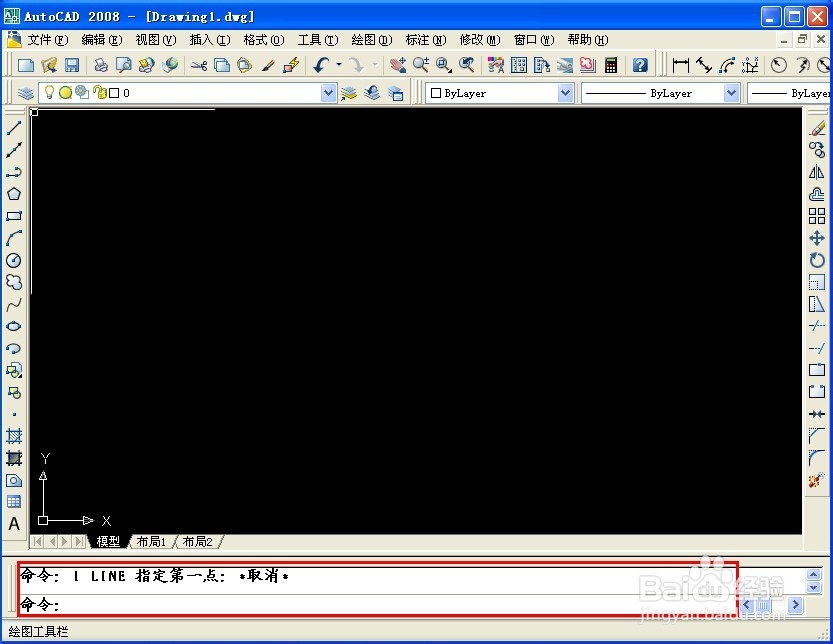Click the Match Properties brush icon
The height and width of the screenshot is (644, 833).
click(x=268, y=65)
